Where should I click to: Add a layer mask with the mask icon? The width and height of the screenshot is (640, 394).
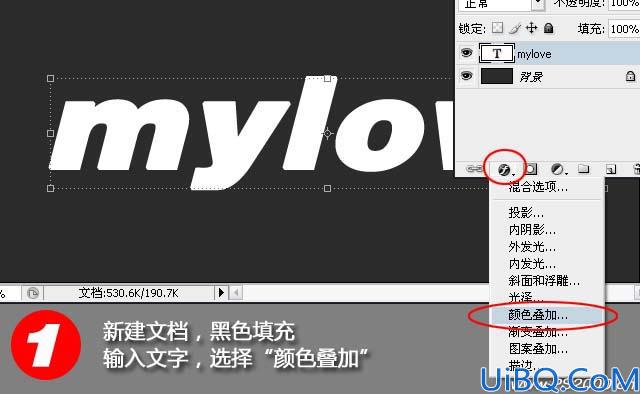531,169
